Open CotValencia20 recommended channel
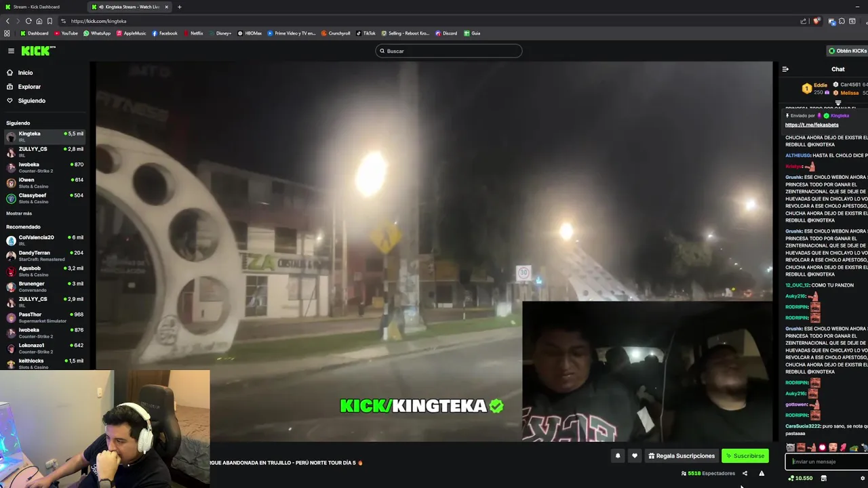 pyautogui.click(x=45, y=240)
